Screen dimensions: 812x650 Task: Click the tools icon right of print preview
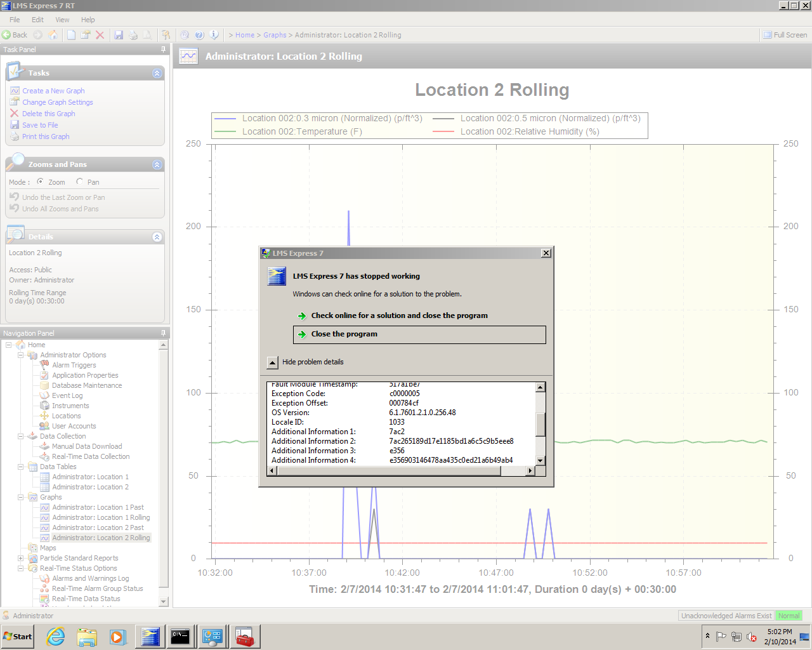(166, 35)
